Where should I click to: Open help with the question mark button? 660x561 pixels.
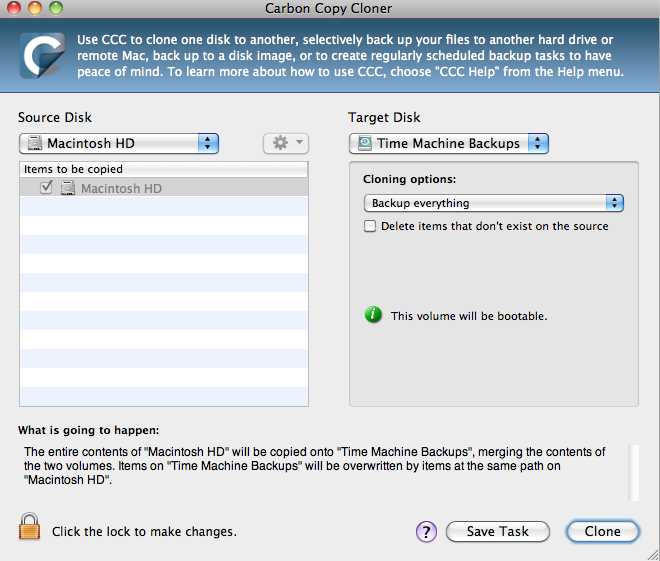pos(426,532)
